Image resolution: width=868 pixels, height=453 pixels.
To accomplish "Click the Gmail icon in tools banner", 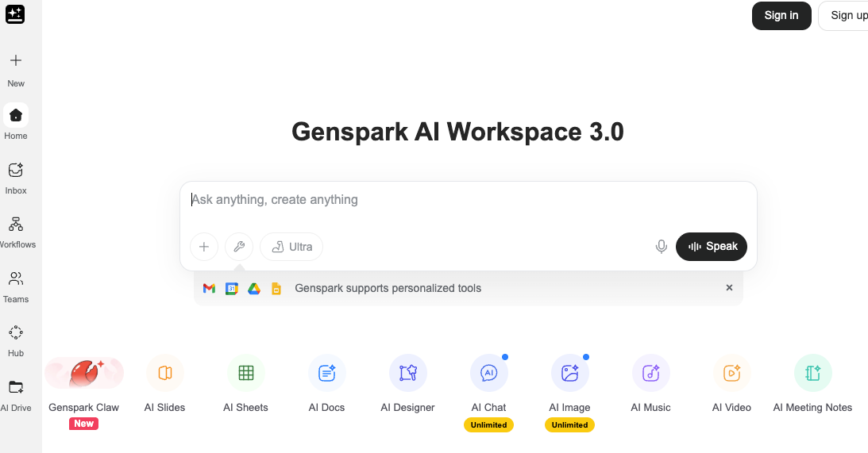I will click(209, 288).
